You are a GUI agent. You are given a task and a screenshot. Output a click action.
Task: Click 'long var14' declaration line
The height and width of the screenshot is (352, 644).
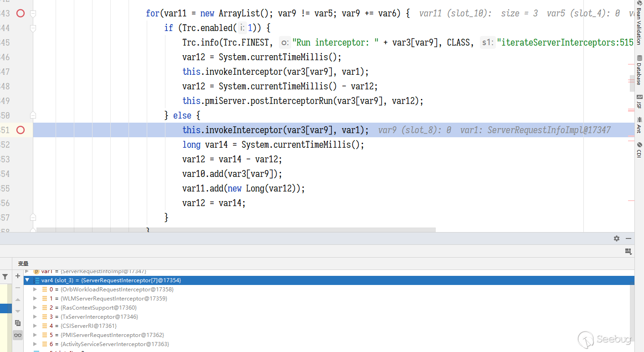[273, 145]
